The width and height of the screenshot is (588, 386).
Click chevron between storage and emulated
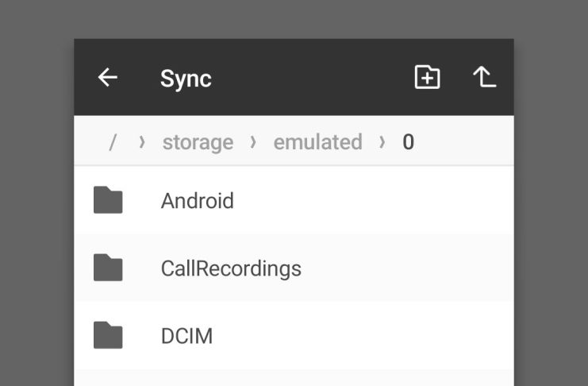(x=253, y=142)
